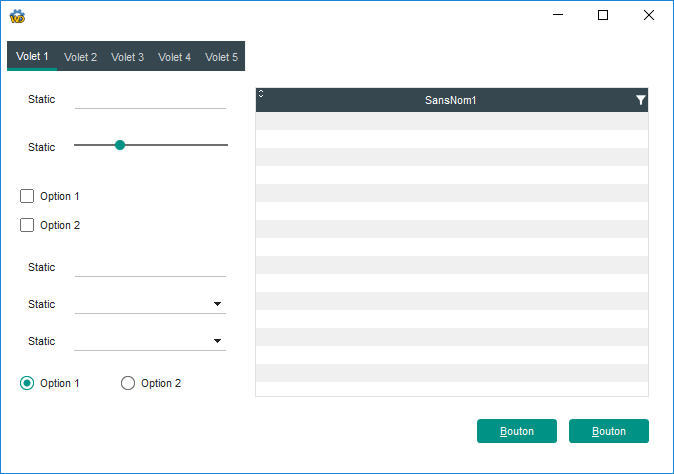Click the topmost Static text input field
Image resolution: width=674 pixels, height=474 pixels.
coord(150,98)
